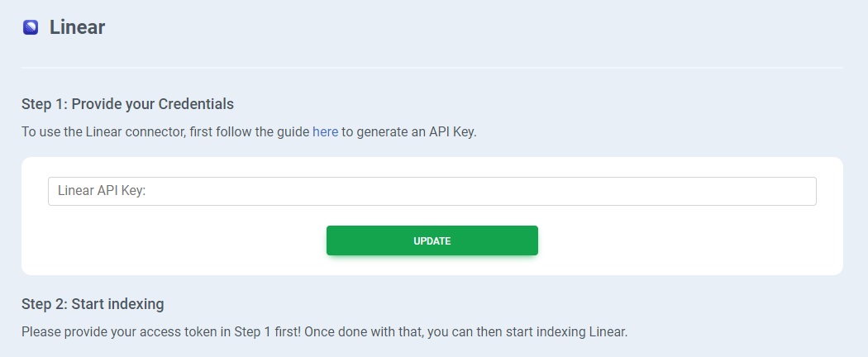Click the Linear logo icon
Screen dimensions: 868x357
coord(31,27)
